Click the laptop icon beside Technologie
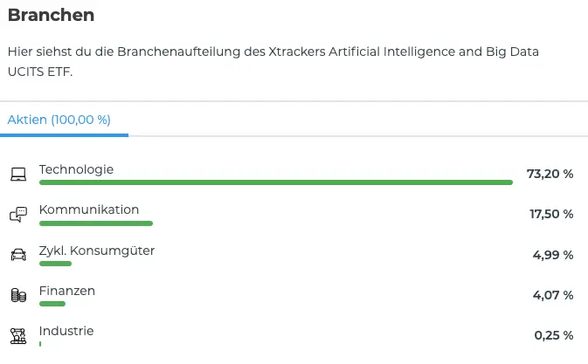 coord(18,175)
